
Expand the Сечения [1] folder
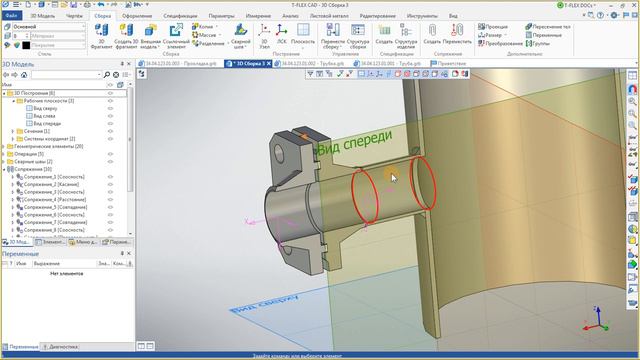(x=13, y=131)
